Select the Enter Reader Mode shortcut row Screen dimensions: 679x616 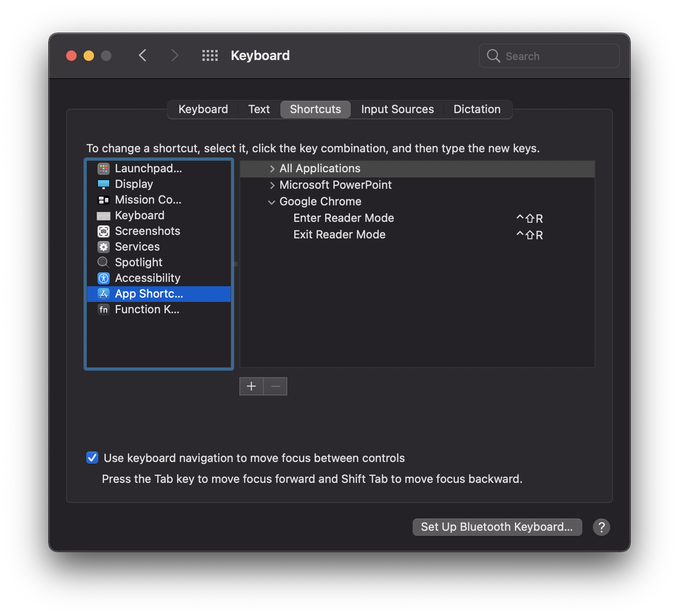pos(417,218)
